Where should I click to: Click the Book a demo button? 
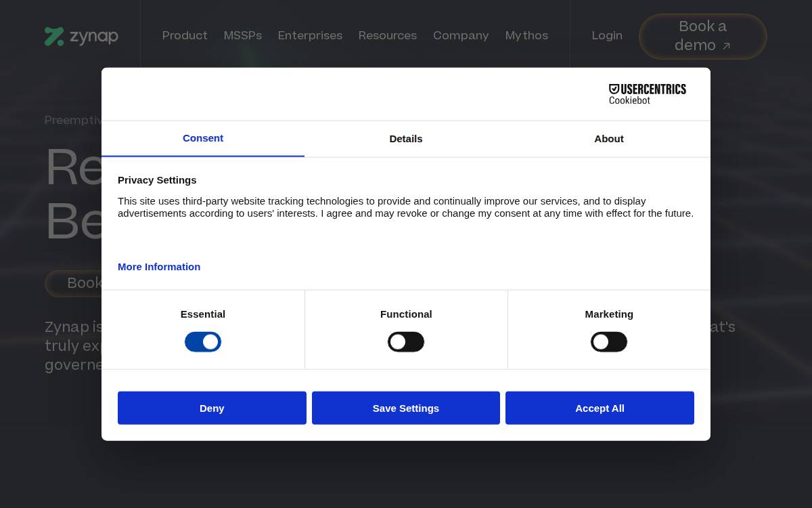point(702,36)
